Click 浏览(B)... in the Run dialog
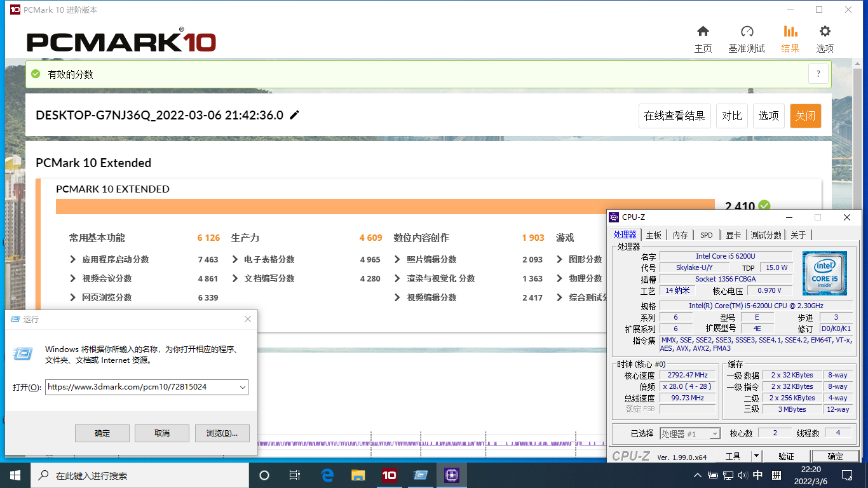868x488 pixels. pyautogui.click(x=222, y=433)
